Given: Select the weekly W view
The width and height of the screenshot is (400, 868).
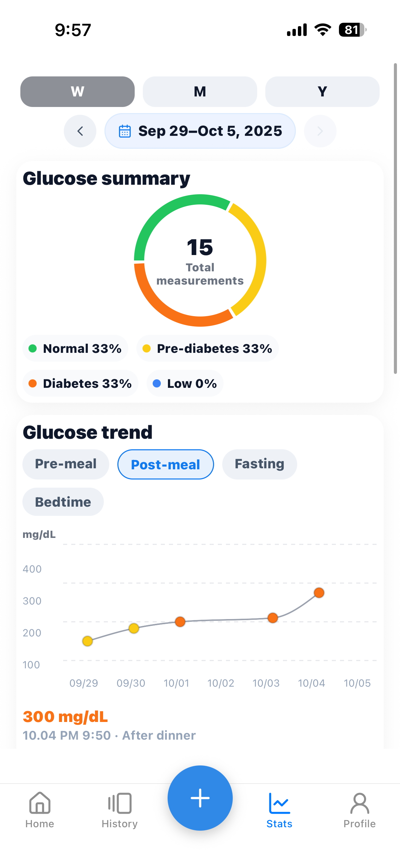Looking at the screenshot, I should (x=77, y=92).
